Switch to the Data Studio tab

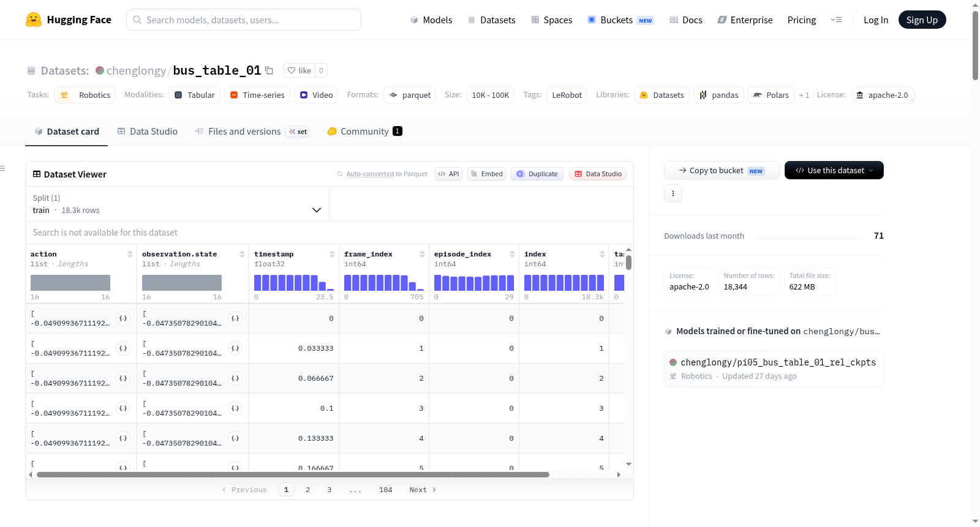coord(148,132)
